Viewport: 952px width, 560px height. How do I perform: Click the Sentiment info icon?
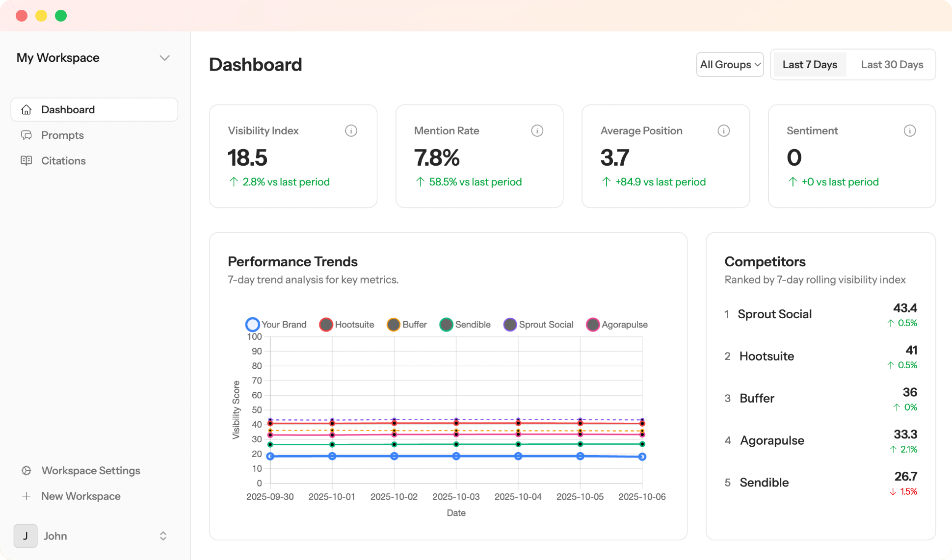pyautogui.click(x=909, y=131)
